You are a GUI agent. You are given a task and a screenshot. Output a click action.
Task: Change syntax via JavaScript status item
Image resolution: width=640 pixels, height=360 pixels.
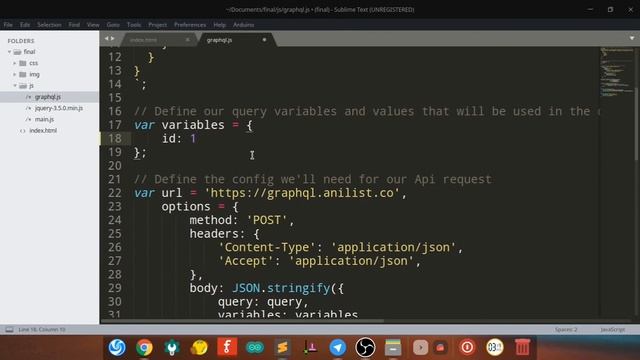click(612, 329)
